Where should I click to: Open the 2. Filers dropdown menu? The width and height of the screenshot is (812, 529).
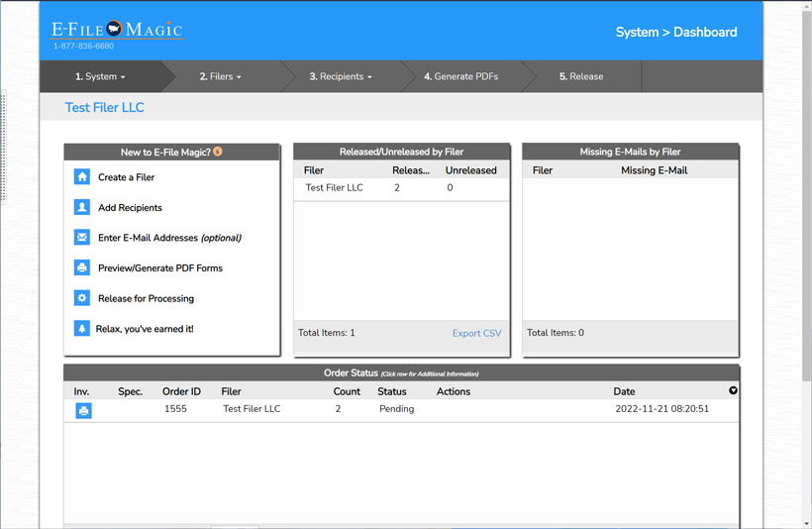221,76
